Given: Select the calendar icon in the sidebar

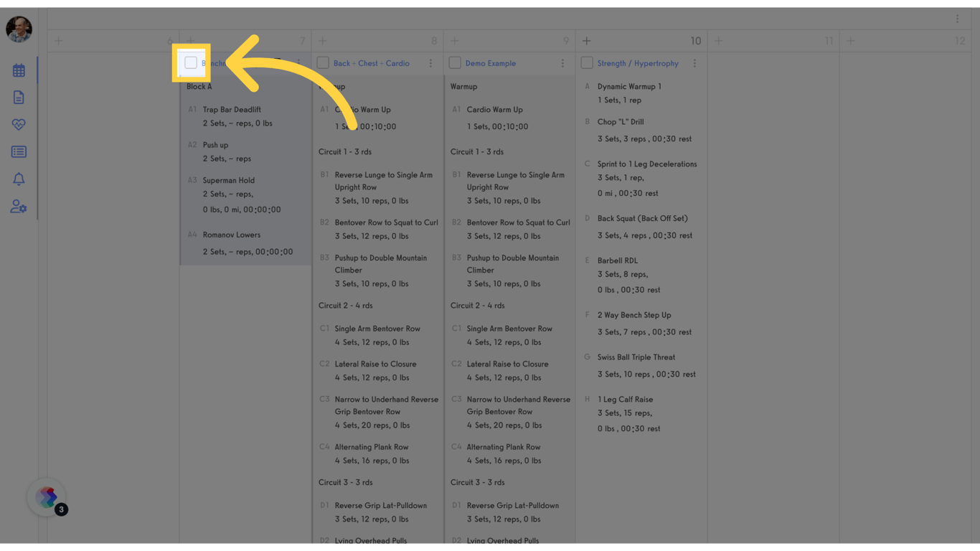Looking at the screenshot, I should coord(19,70).
